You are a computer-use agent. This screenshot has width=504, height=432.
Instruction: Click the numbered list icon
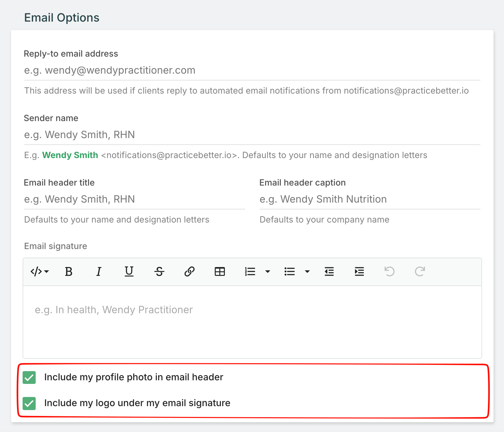pos(250,272)
